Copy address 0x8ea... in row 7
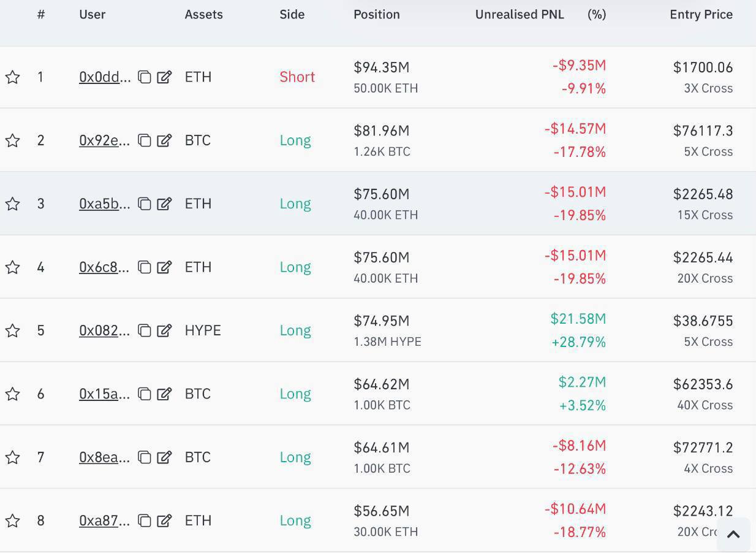756x553 pixels. 144,457
